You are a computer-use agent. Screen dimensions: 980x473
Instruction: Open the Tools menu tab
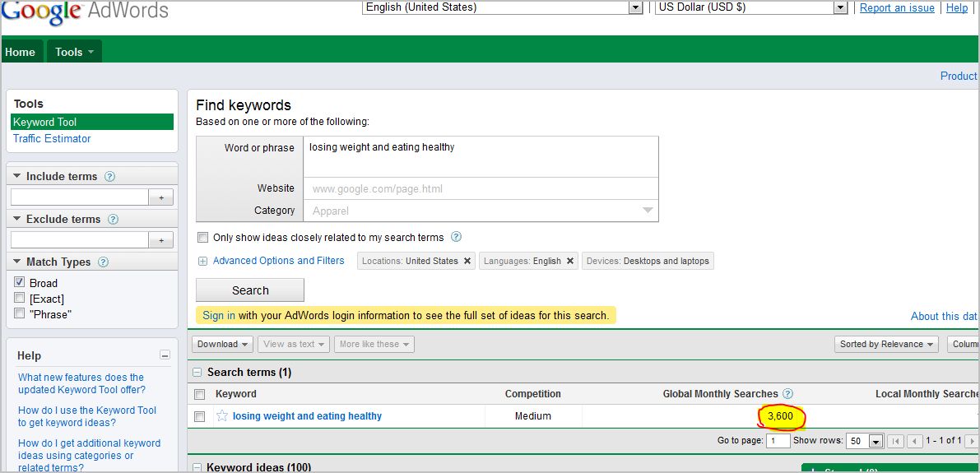(x=74, y=52)
